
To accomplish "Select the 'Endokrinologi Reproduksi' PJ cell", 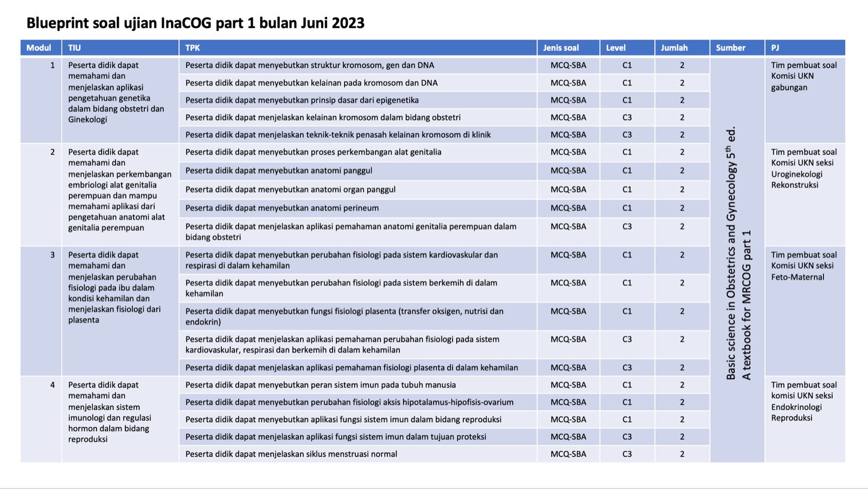I will click(803, 402).
